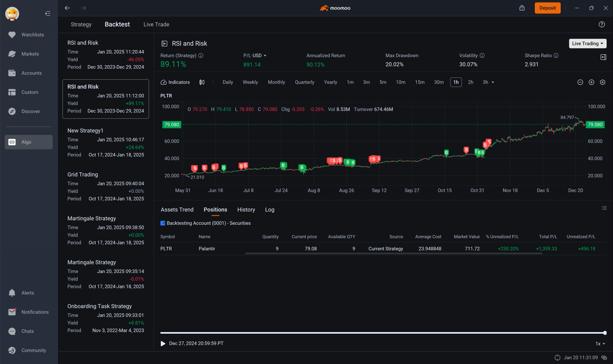Open the user avatar profile
613x364 pixels.
12,14
